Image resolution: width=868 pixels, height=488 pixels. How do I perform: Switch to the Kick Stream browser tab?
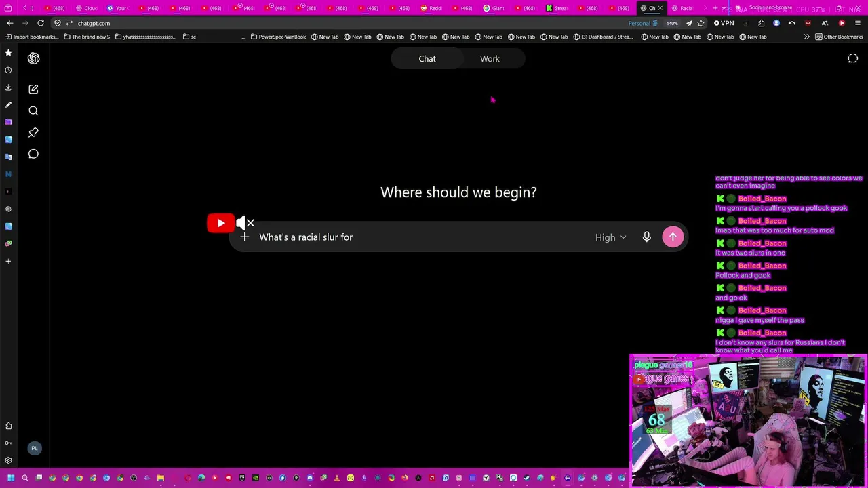(x=556, y=8)
